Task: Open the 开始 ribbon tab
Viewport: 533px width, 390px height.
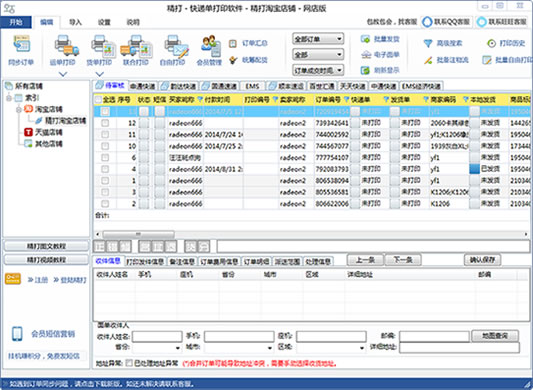Action: point(16,22)
